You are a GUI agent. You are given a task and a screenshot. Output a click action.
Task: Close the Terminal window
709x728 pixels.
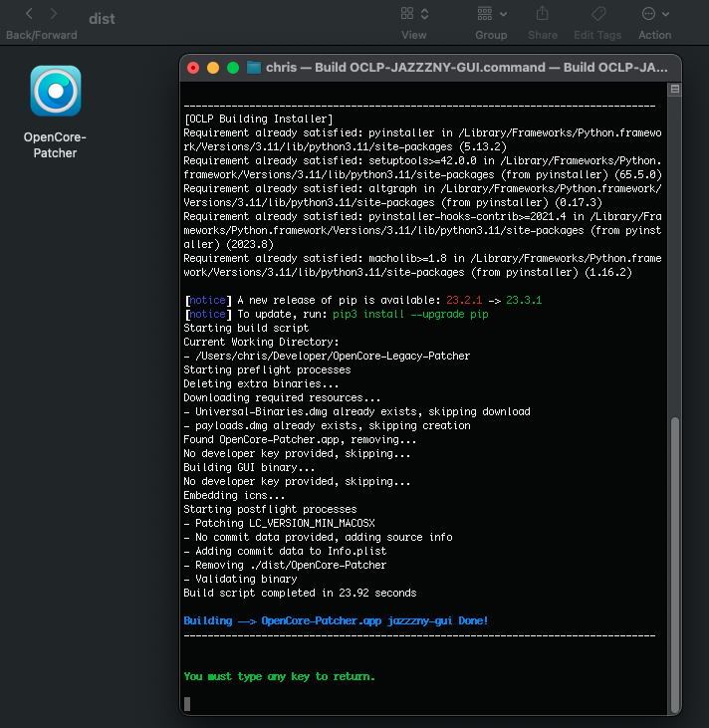193,68
